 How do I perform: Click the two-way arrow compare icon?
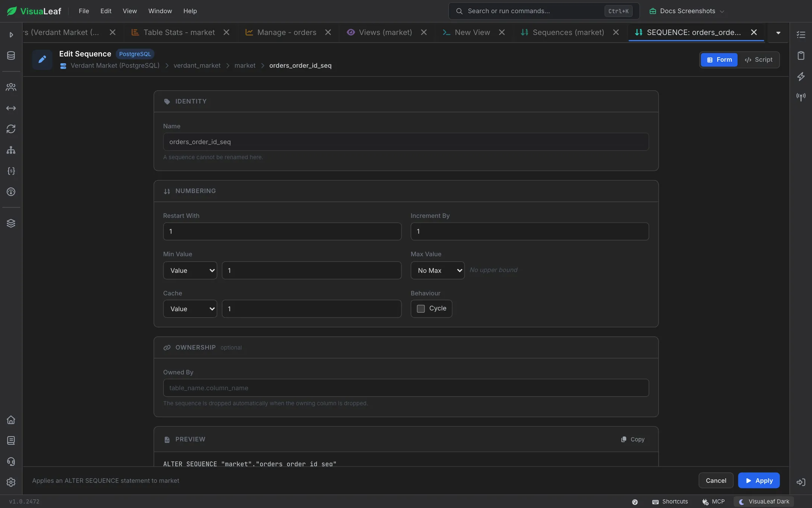point(11,108)
